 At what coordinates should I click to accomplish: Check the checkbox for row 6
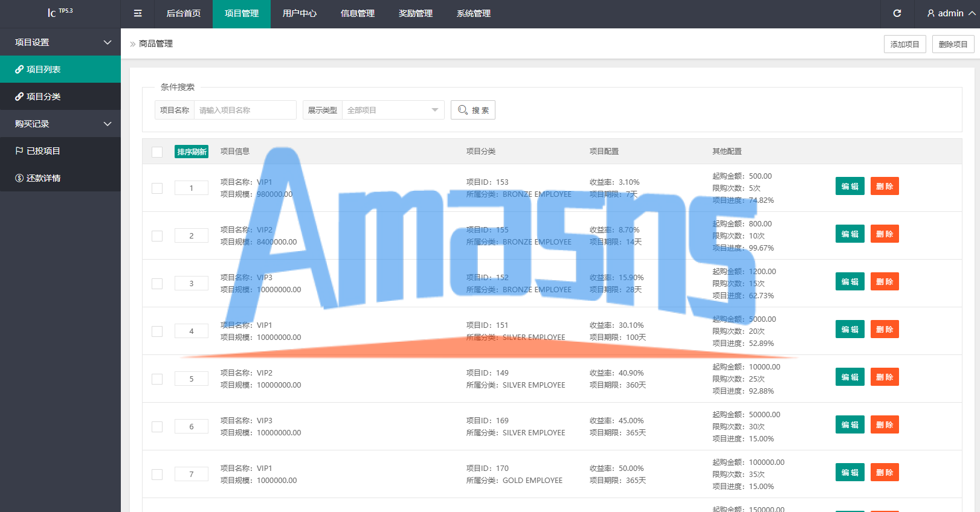coord(157,427)
